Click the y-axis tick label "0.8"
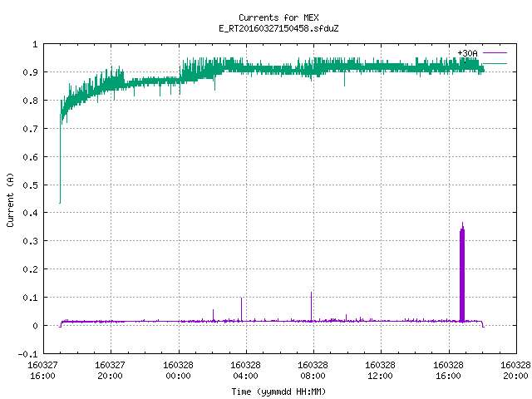The image size is (532, 399). tap(30, 101)
